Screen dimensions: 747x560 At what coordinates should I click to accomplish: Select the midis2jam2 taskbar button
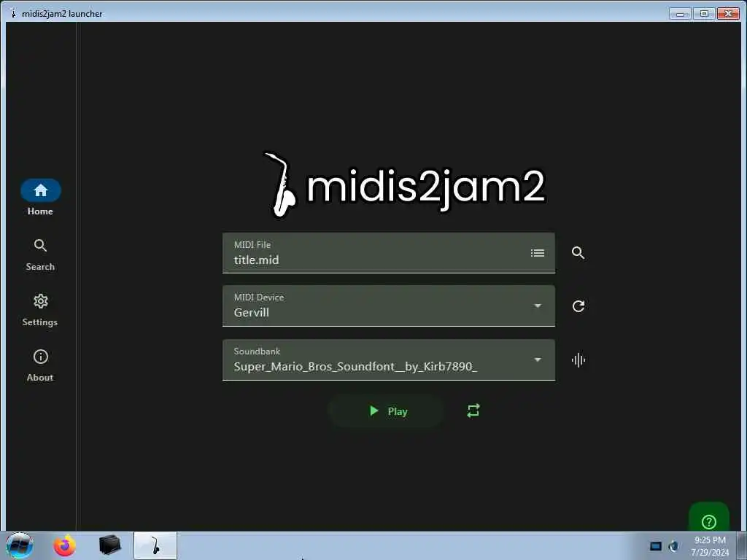(155, 545)
